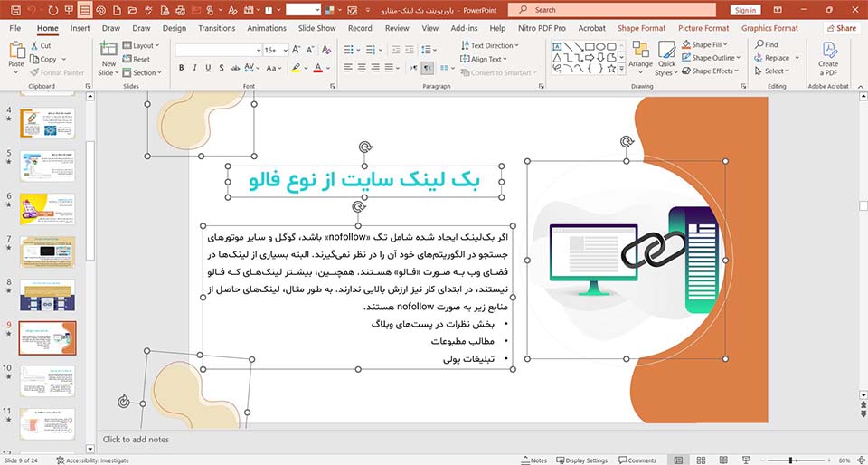Screen dimensions: 868x465
Task: Open Slide Sorter view in status bar
Action: [x=701, y=460]
